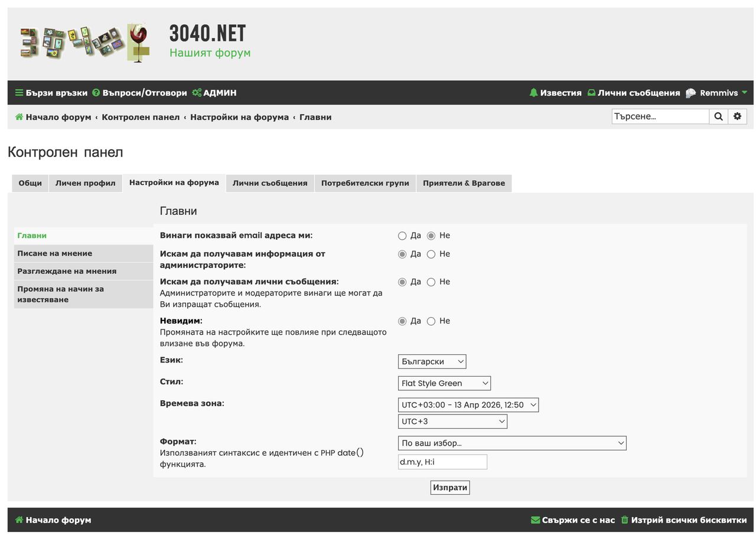Click the bell icon for Известия
The width and height of the screenshot is (756, 539).
click(534, 93)
